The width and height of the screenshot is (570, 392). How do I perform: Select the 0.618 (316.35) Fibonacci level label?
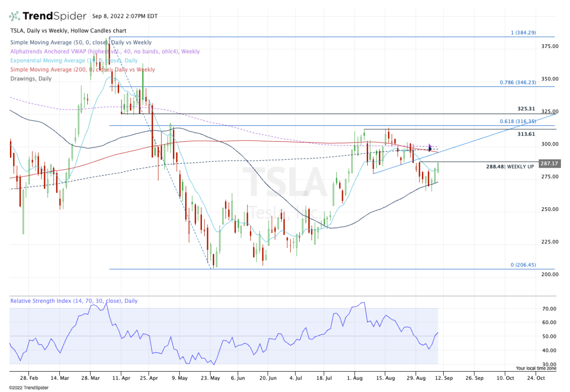coord(517,121)
